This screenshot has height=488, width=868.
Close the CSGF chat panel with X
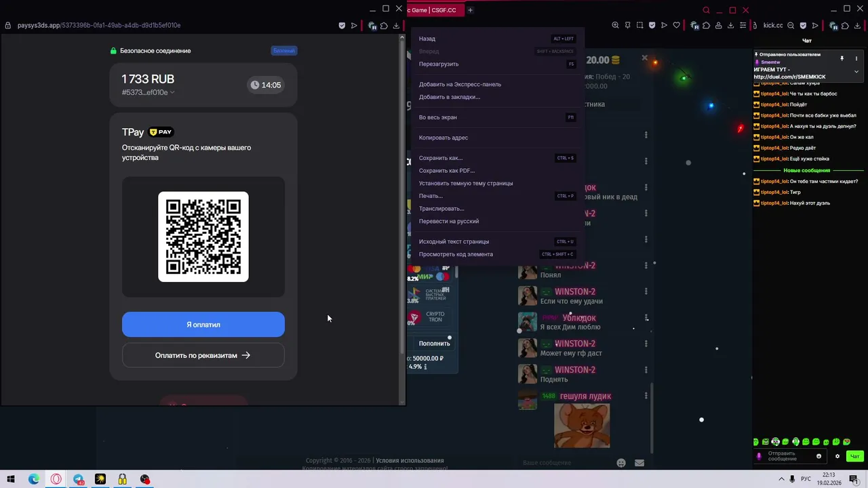(644, 58)
